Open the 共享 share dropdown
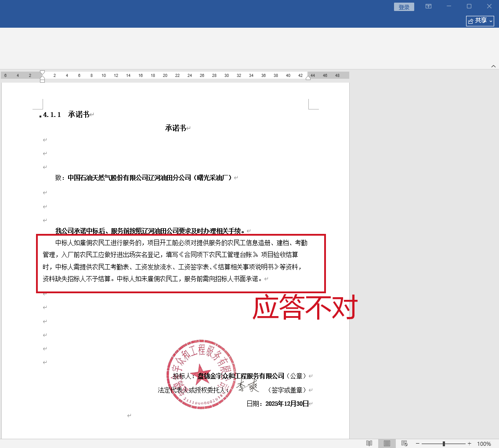 [480, 21]
